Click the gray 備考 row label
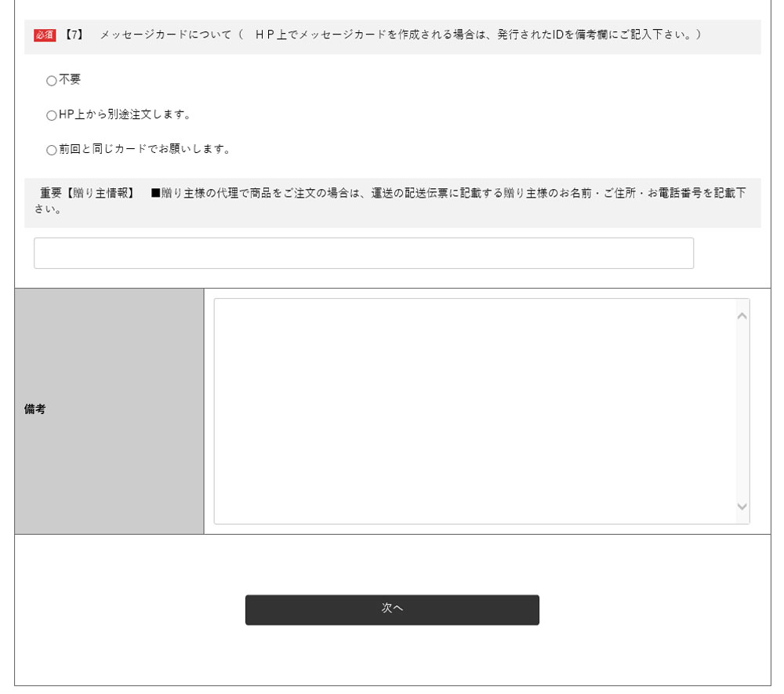 tap(34, 408)
